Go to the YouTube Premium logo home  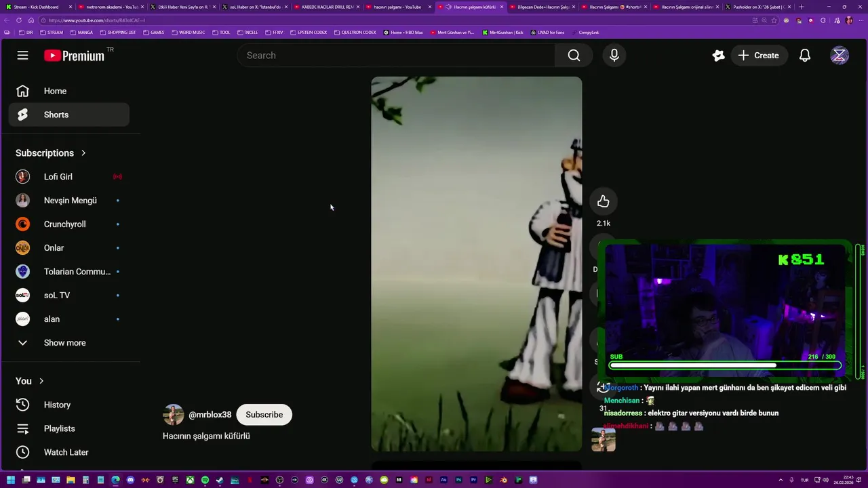click(75, 56)
